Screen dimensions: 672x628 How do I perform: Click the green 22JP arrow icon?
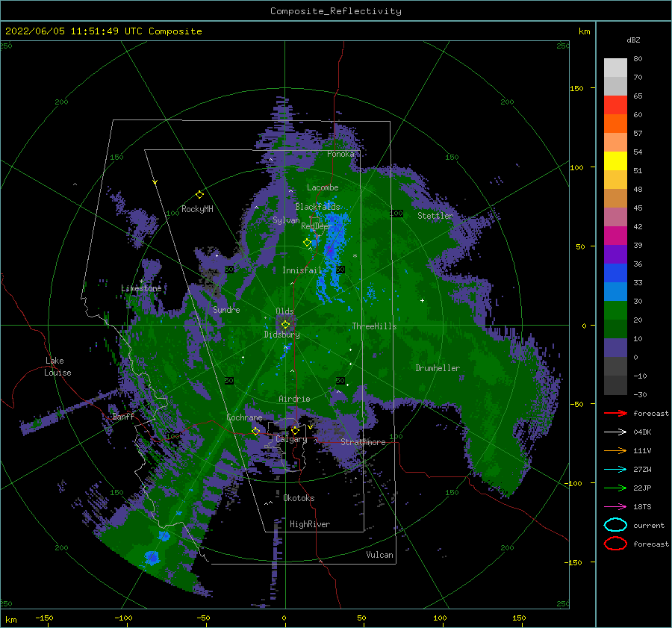(x=615, y=488)
